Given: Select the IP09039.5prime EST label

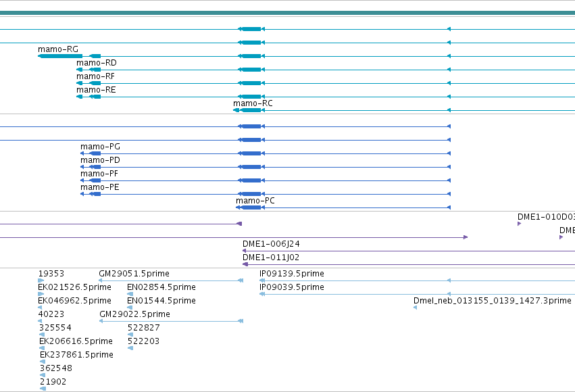Looking at the screenshot, I should point(292,287).
